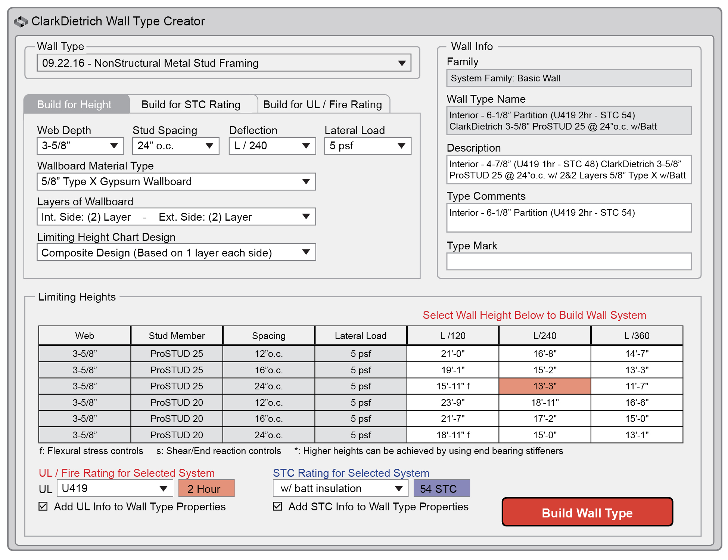728x560 pixels.
Task: Select 21'-7" L/120 height cell
Action: (x=453, y=419)
